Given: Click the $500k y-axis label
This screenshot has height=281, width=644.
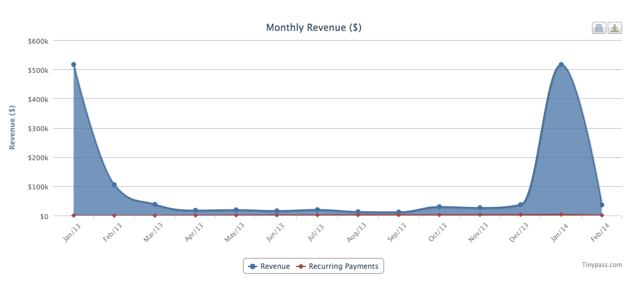Looking at the screenshot, I should point(46,70).
